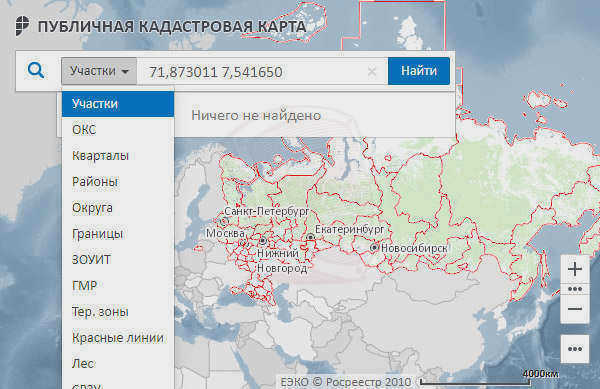The width and height of the screenshot is (600, 389).
Task: Select ЗОУИТ search category
Action: (118, 260)
